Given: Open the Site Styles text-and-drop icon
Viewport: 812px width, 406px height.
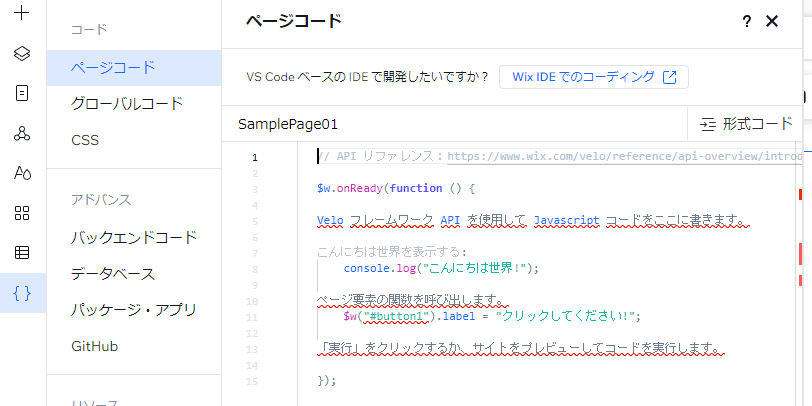Looking at the screenshot, I should pos(22,173).
